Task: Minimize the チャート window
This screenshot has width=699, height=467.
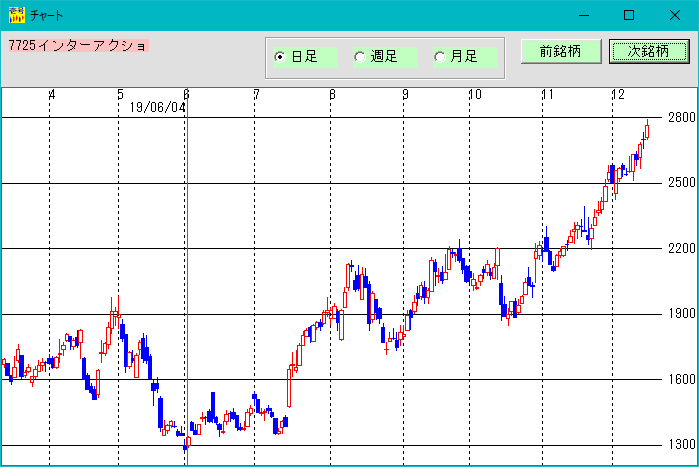Action: 584,15
